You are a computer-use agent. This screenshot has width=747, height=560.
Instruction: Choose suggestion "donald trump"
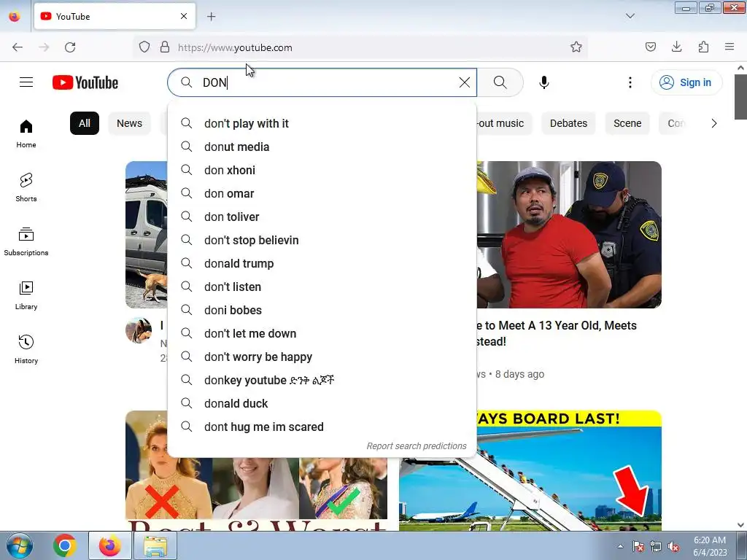(x=322, y=263)
